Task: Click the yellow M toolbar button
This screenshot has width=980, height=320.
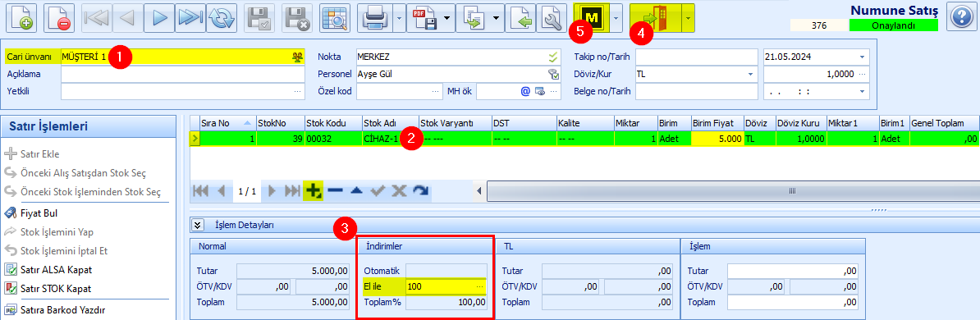Action: pyautogui.click(x=591, y=19)
